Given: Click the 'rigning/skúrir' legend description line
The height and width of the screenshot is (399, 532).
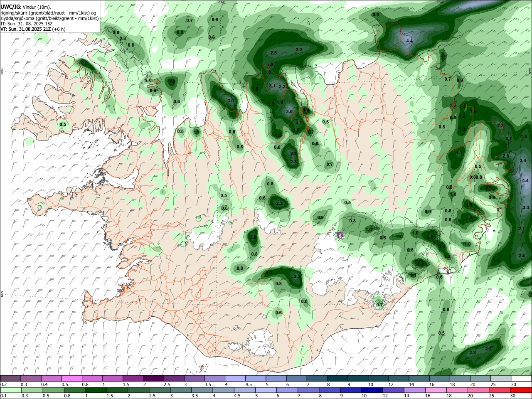Looking at the screenshot, I should pyautogui.click(x=49, y=13).
